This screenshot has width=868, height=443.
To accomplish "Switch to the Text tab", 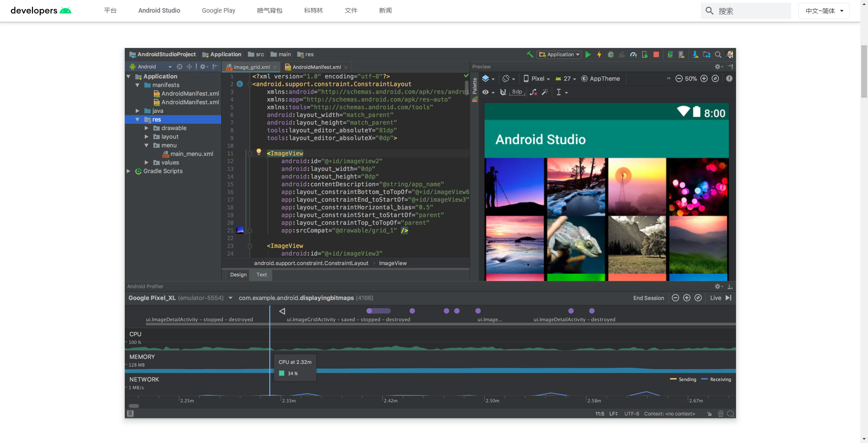I will tap(262, 275).
